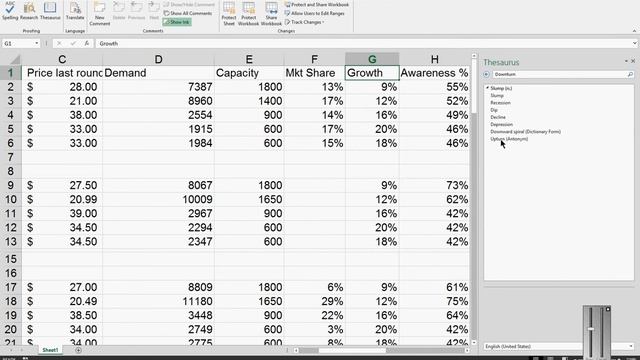Go to the Previous comment
This screenshot has height=360, width=640.
(136, 11)
